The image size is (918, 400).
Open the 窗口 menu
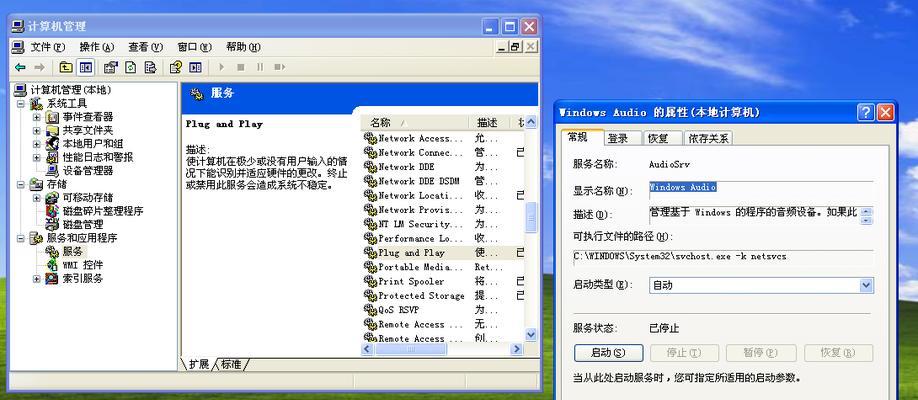(x=194, y=47)
